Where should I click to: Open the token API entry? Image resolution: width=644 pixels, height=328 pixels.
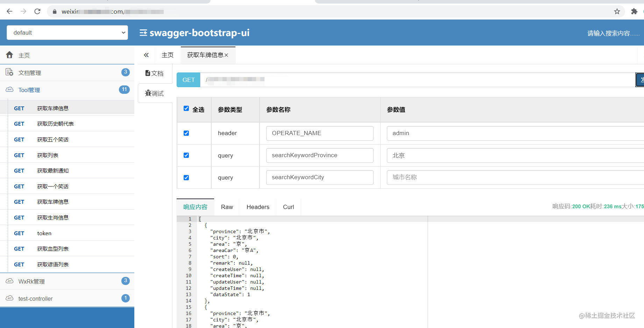point(67,233)
